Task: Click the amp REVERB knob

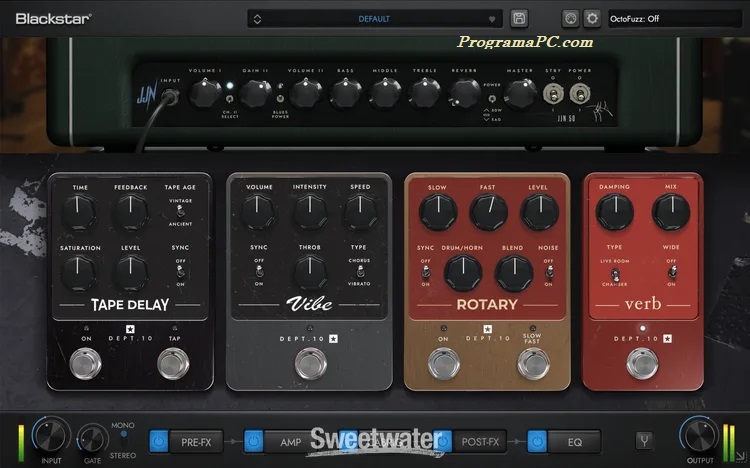Action: coord(464,93)
